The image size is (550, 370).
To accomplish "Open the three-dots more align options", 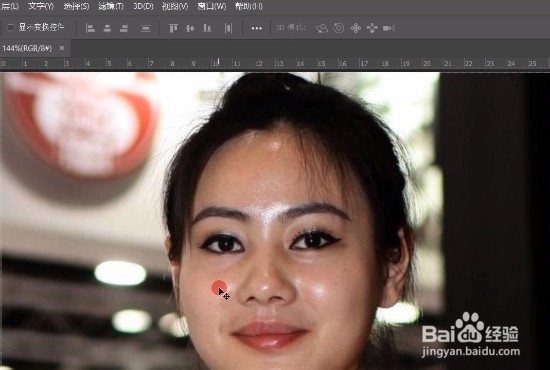I will (257, 28).
